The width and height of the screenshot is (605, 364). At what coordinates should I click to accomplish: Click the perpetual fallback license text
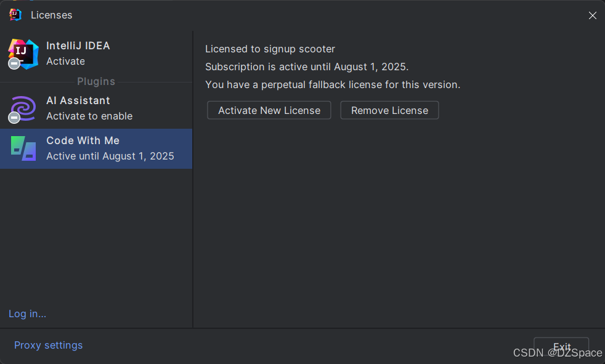pyautogui.click(x=333, y=84)
